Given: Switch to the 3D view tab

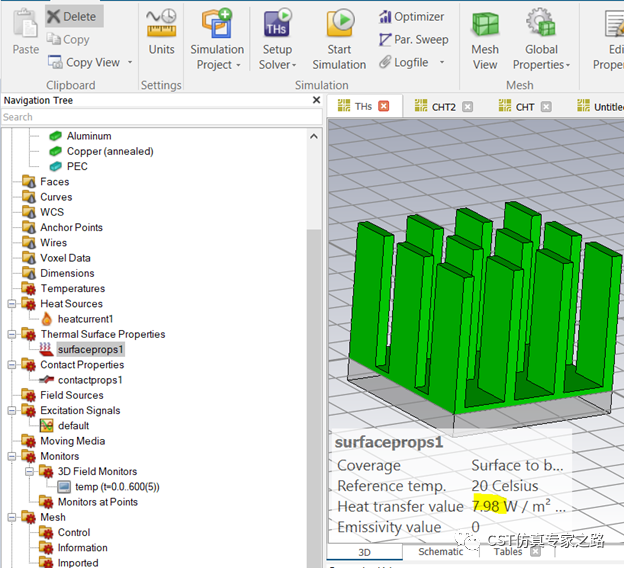Looking at the screenshot, I should point(365,552).
